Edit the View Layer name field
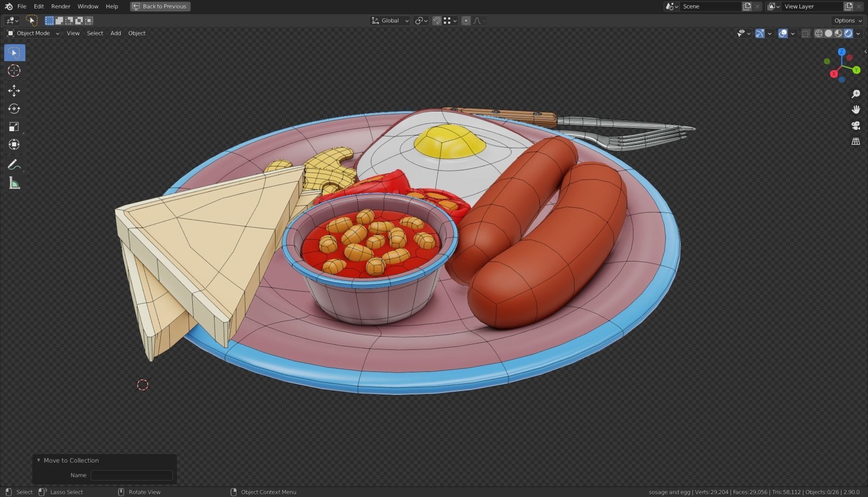This screenshot has width=868, height=497. pyautogui.click(x=812, y=7)
